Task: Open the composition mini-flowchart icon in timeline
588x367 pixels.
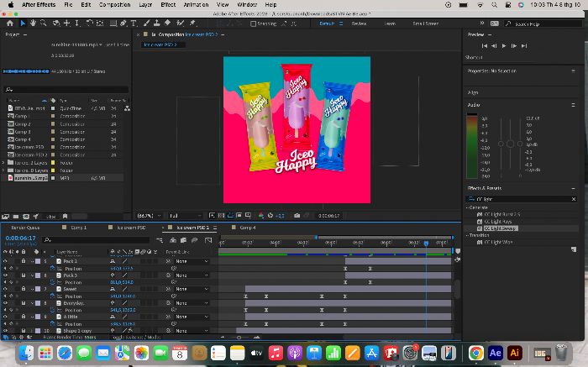Action: [160, 240]
